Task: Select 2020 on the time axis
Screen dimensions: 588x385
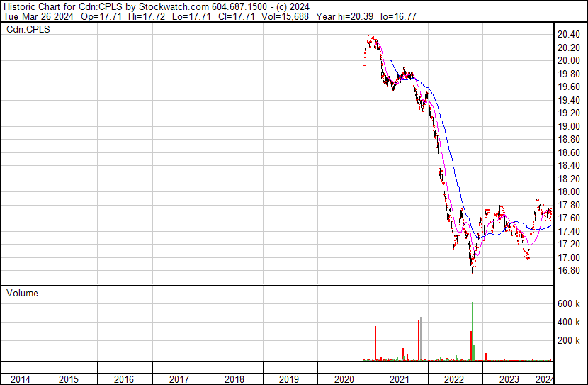Action: coord(344,379)
